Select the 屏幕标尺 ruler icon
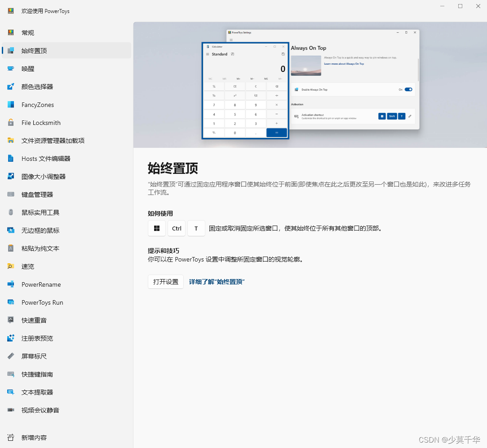Screen dimensions: 487x448 click(x=11, y=356)
